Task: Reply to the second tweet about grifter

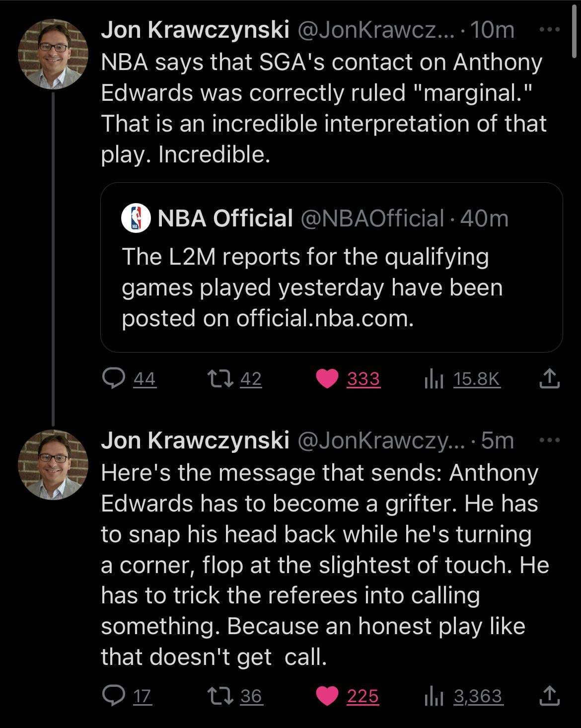Action: [113, 696]
